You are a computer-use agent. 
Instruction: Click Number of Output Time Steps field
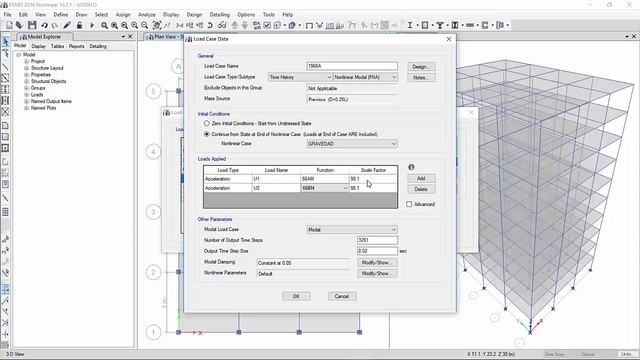pos(377,240)
